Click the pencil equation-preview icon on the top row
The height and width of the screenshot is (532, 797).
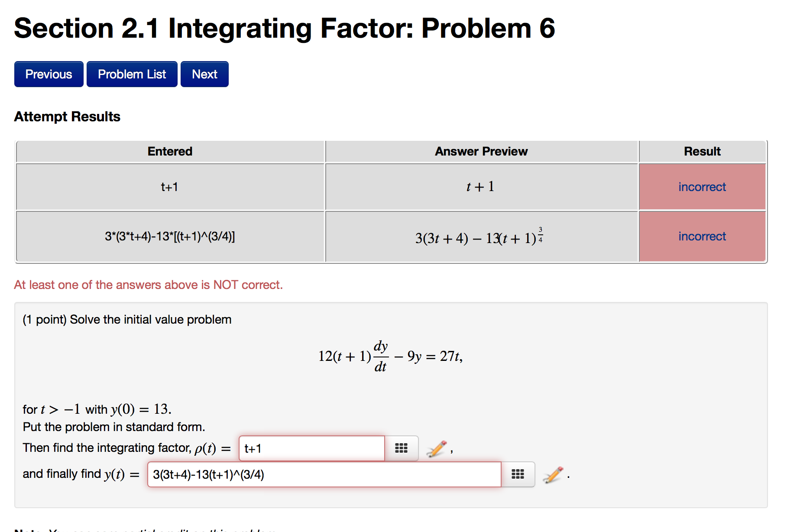pos(437,448)
